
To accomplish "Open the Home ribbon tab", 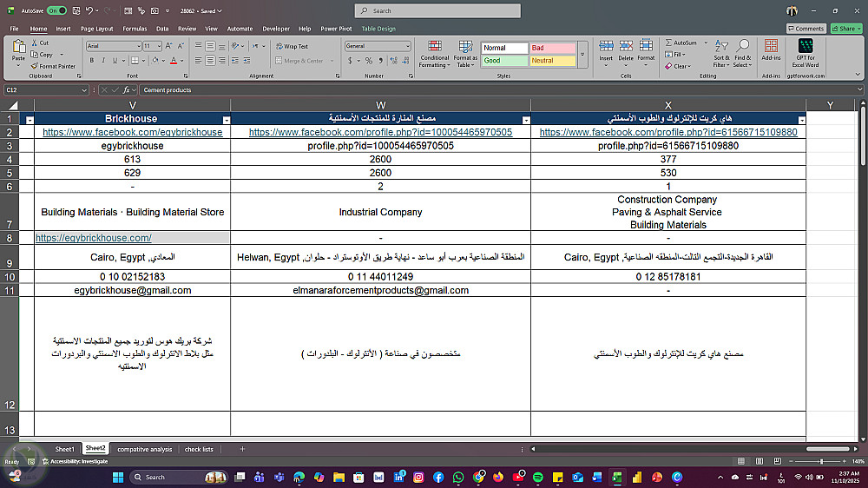I will (x=38, y=29).
